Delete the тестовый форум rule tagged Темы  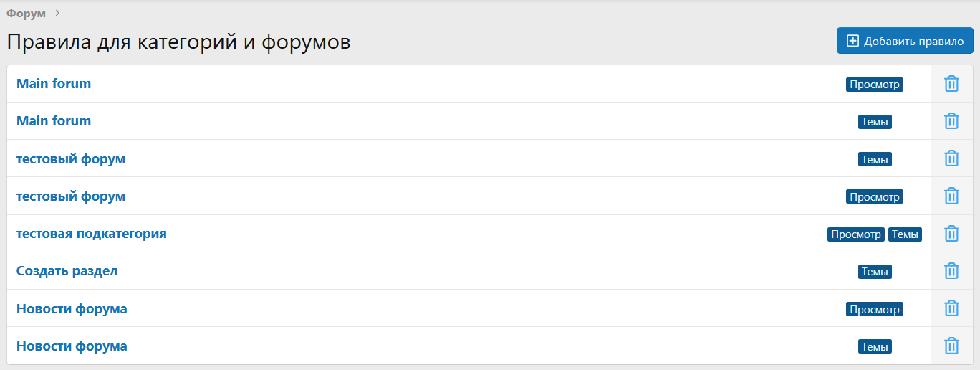[x=951, y=158]
